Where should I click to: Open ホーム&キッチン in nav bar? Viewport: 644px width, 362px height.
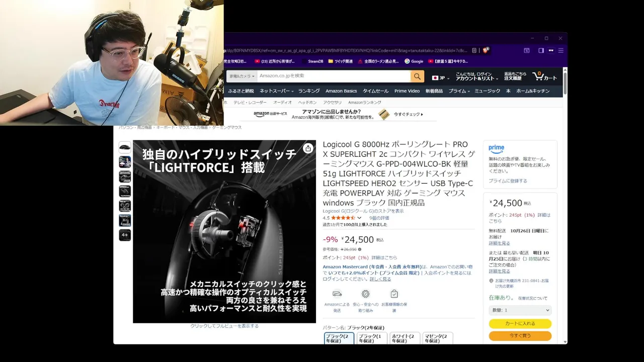pyautogui.click(x=533, y=91)
